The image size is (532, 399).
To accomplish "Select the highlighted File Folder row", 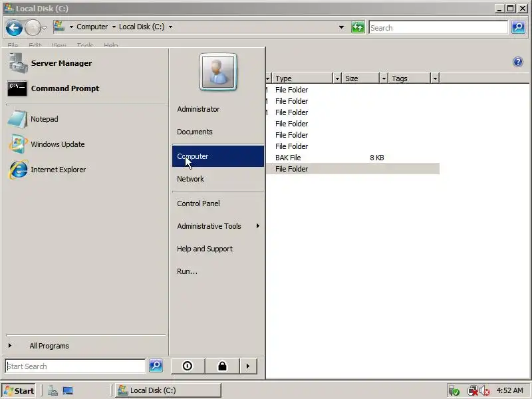I will 353,169.
